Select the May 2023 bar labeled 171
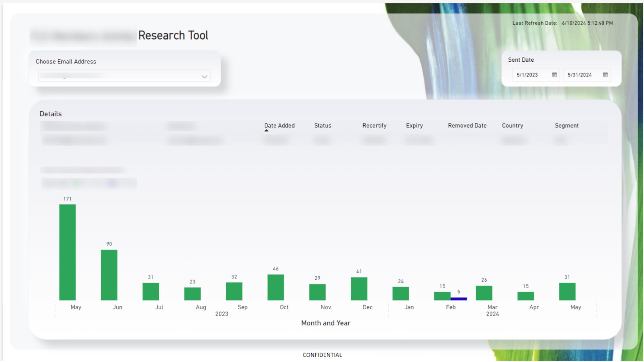This screenshot has height=362, width=644. click(x=67, y=252)
